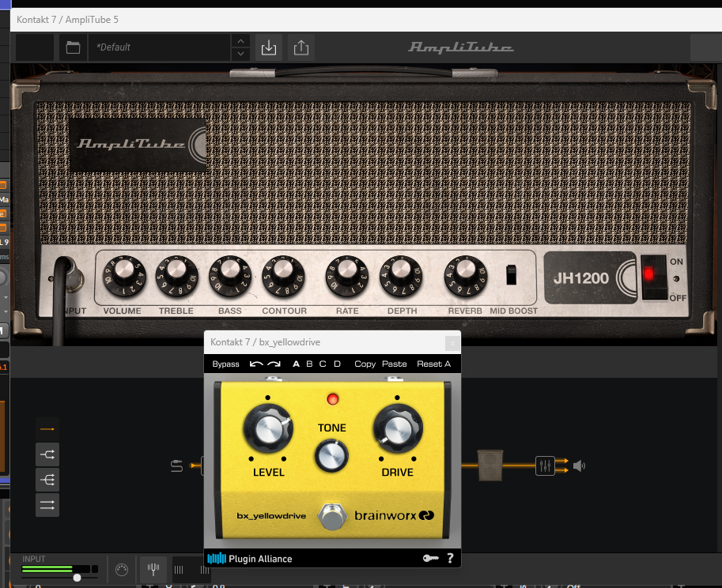Click the AmpliTube badge on amp grille
Screen dimensions: 722x588
[138, 145]
